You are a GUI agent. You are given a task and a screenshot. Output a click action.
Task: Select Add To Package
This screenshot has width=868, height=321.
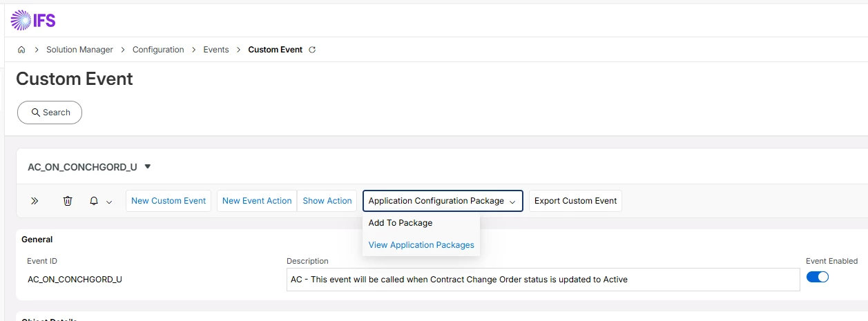tap(401, 223)
